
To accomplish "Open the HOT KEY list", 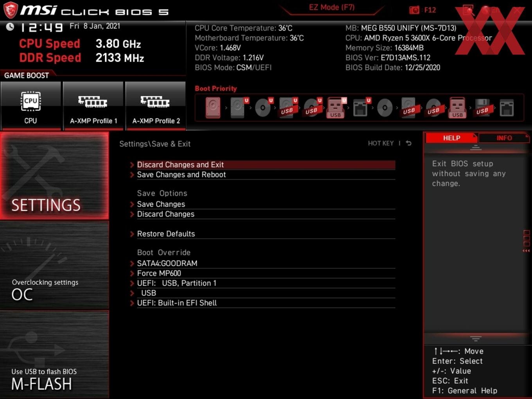I will pos(381,143).
